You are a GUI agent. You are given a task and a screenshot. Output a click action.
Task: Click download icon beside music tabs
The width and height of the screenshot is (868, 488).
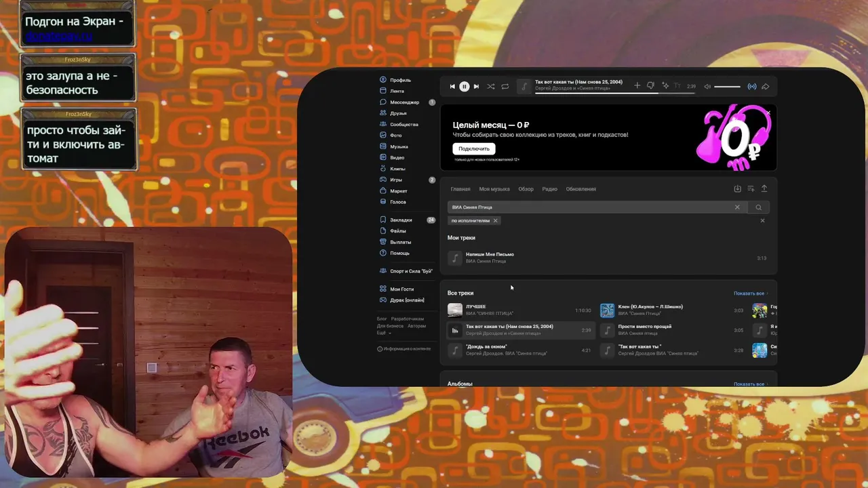click(x=738, y=189)
